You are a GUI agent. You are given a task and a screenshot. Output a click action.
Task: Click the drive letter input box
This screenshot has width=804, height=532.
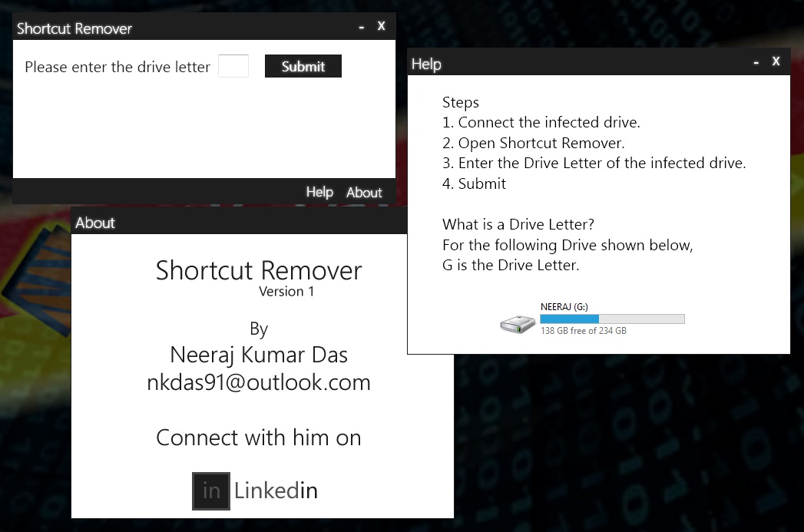[x=233, y=66]
